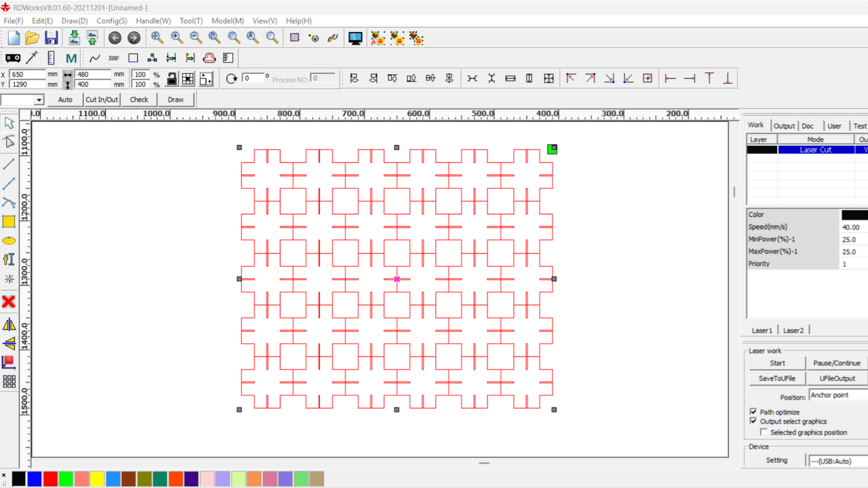Click the Export icon with the up arrow

(x=92, y=38)
